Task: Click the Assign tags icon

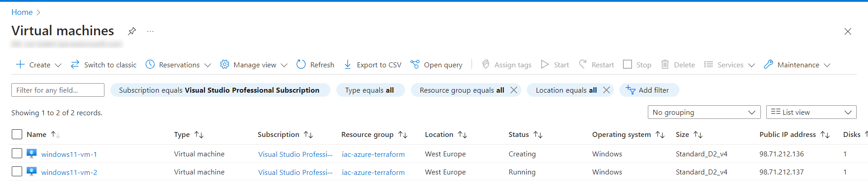Action: tap(486, 64)
